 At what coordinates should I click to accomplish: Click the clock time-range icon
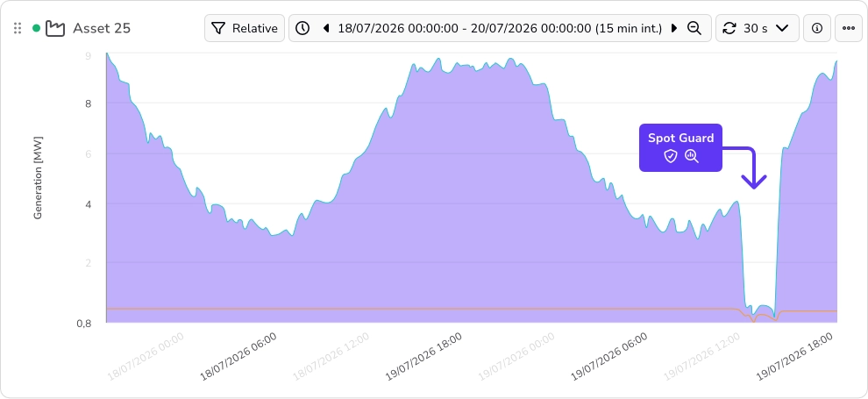[x=302, y=28]
